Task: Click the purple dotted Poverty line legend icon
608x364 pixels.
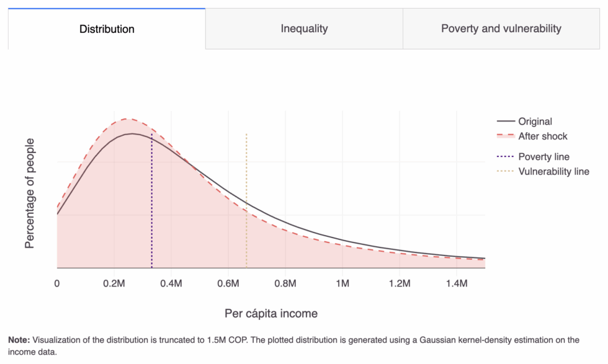Action: point(506,157)
